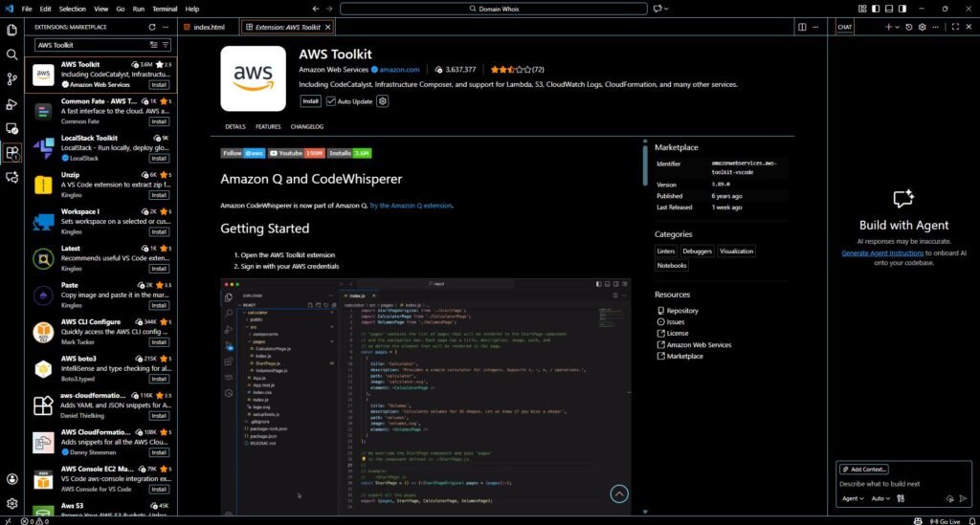This screenshot has height=525, width=980.
Task: Toggle secondary side bar visibility
Action: [x=902, y=9]
